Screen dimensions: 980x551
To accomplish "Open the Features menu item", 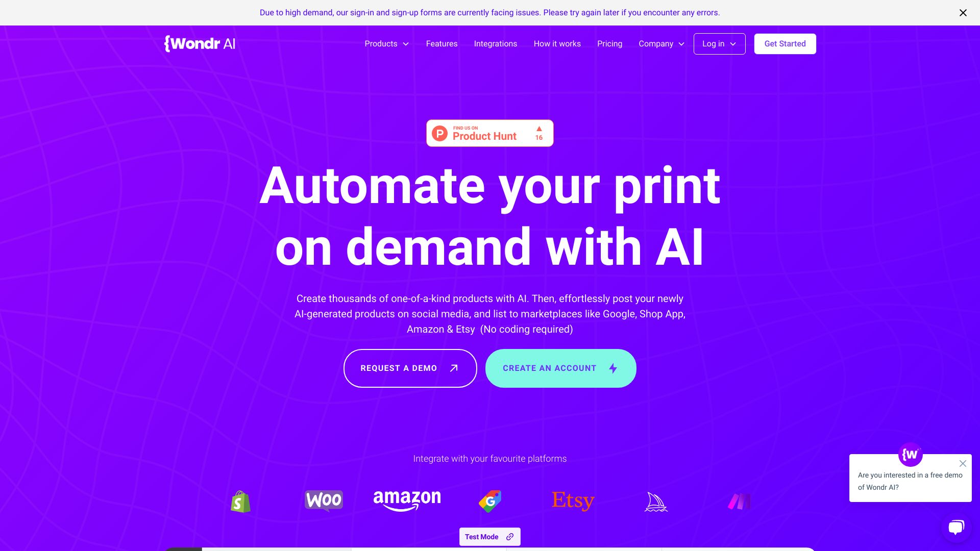I will 442,44.
